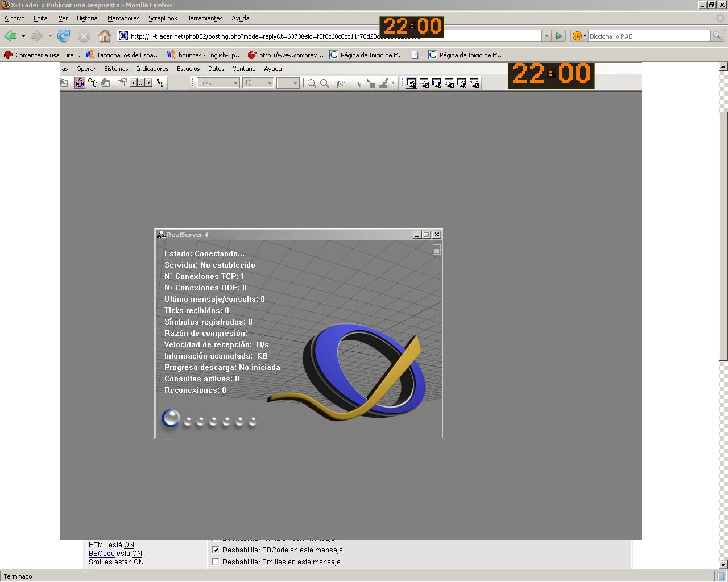
Task: Reload the page with the blue refresh icon
Action: tap(64, 36)
